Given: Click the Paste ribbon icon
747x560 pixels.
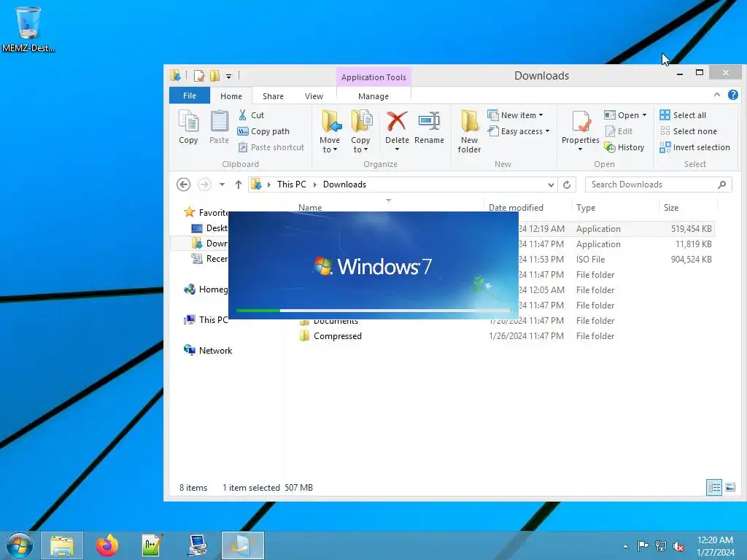Looking at the screenshot, I should (x=219, y=127).
